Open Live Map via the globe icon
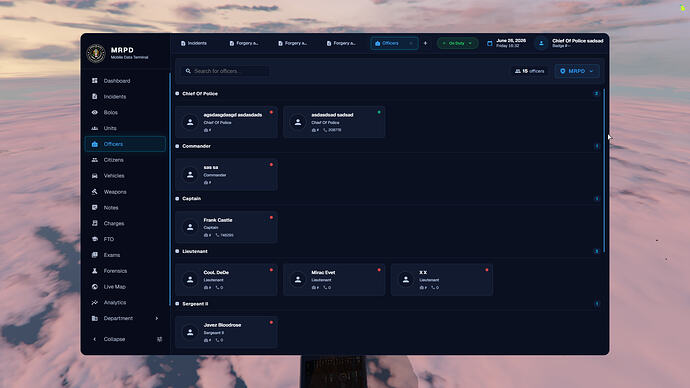690x388 pixels. pos(95,286)
